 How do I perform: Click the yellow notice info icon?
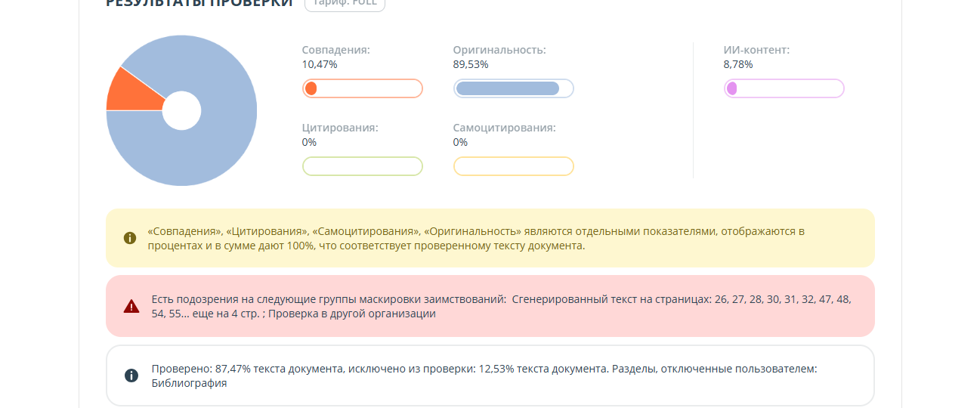pyautogui.click(x=129, y=238)
